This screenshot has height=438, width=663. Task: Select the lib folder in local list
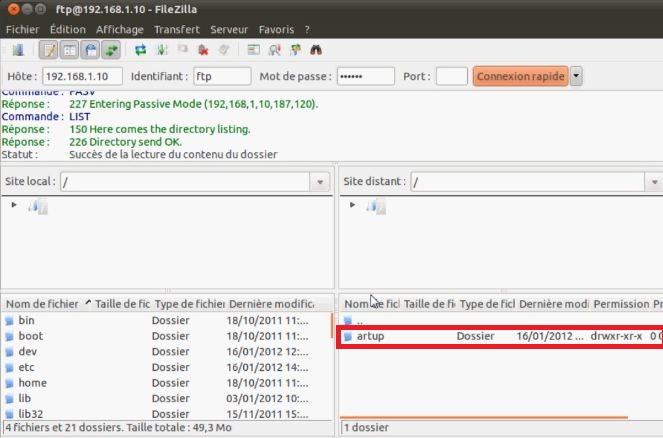pyautogui.click(x=166, y=399)
